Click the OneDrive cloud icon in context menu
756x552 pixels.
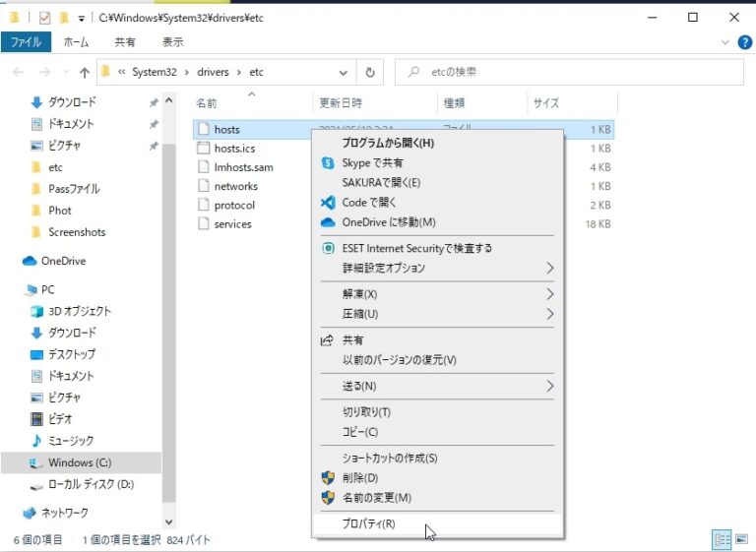pyautogui.click(x=328, y=221)
